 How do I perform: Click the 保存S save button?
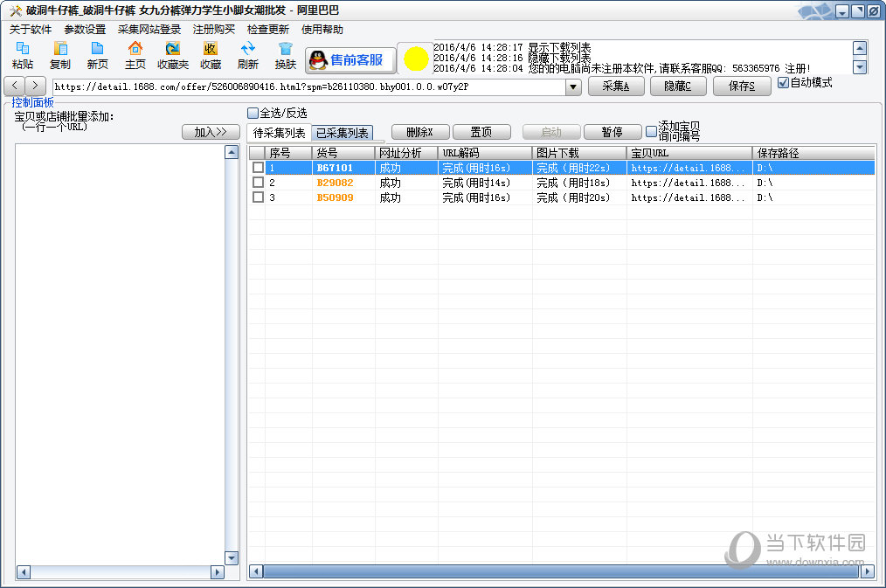742,86
